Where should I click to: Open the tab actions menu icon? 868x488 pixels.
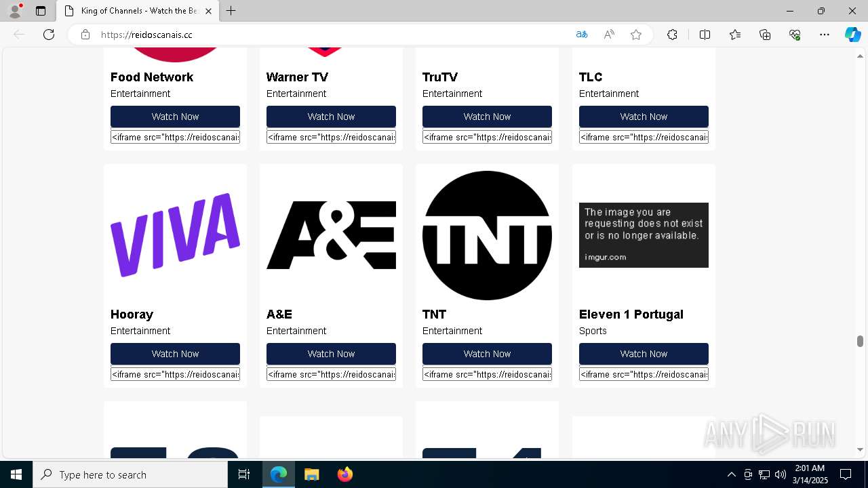coord(41,11)
